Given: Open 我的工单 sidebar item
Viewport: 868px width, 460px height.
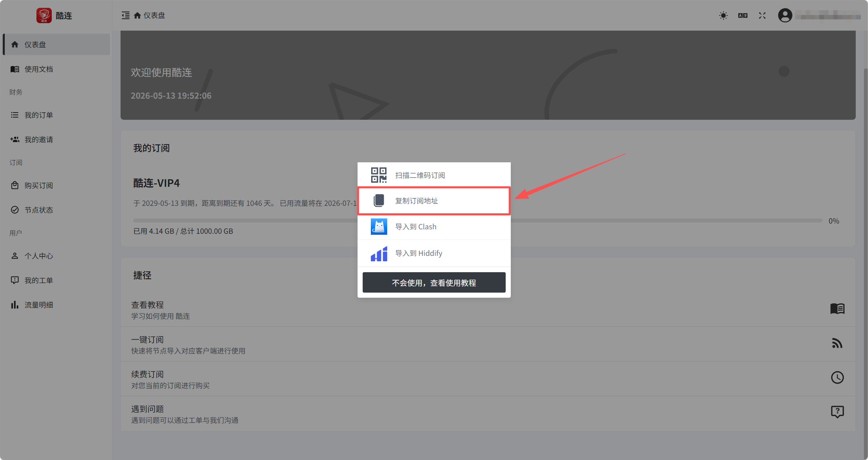Looking at the screenshot, I should click(x=57, y=280).
